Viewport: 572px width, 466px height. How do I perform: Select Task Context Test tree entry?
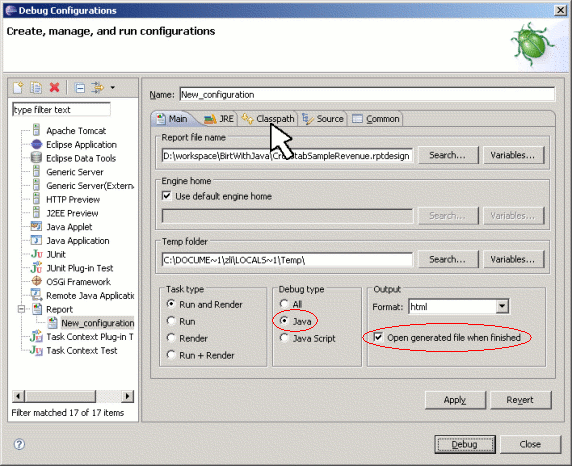pyautogui.click(x=82, y=351)
